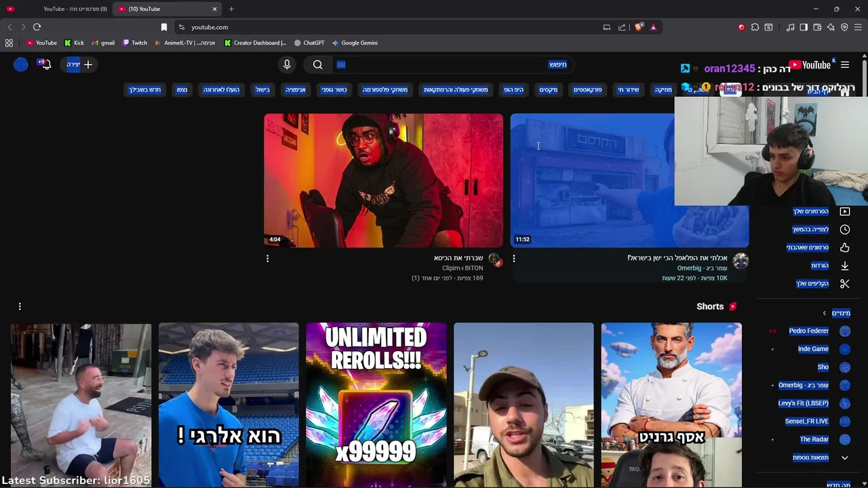This screenshot has width=868, height=488.
Task: Open Creator Dashboard bookmark
Action: [x=256, y=43]
